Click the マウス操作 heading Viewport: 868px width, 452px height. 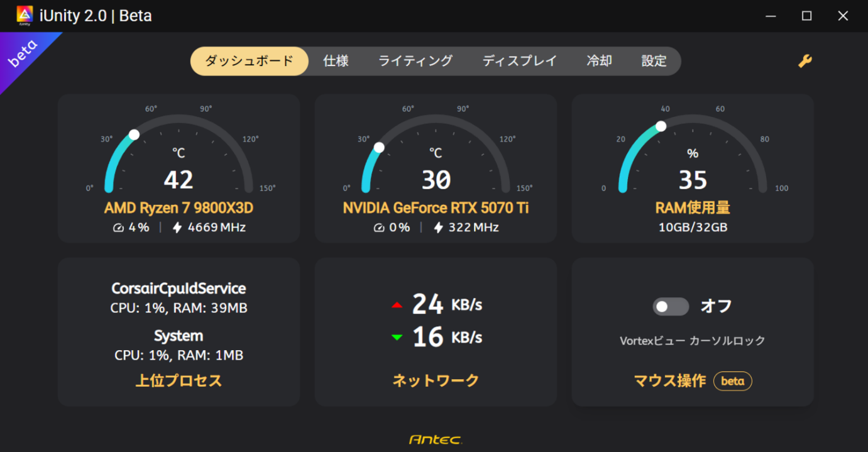669,380
